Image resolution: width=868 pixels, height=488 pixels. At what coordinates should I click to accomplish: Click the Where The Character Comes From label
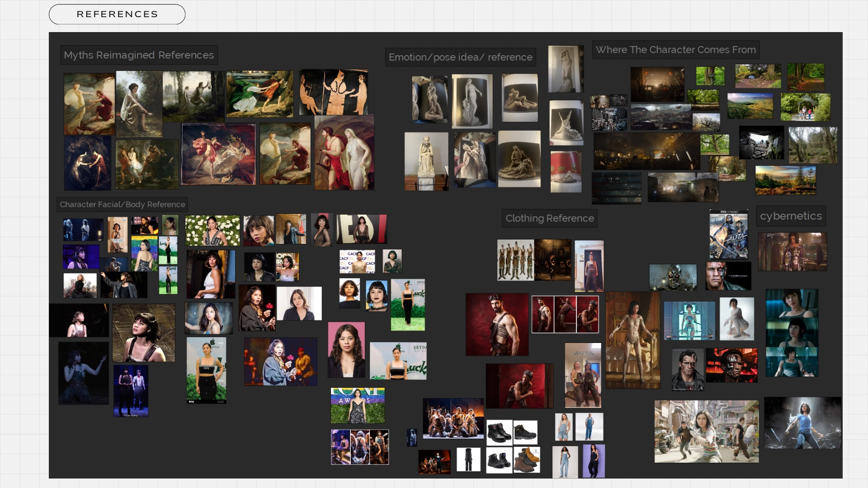(x=675, y=50)
